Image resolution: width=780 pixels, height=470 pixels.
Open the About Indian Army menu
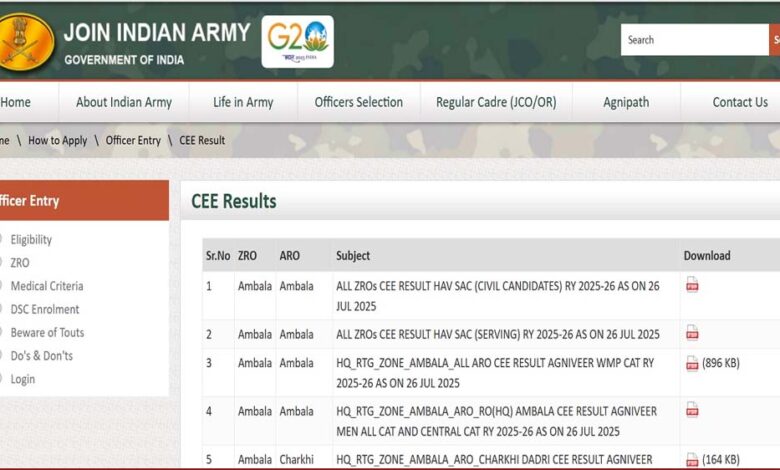click(x=124, y=102)
